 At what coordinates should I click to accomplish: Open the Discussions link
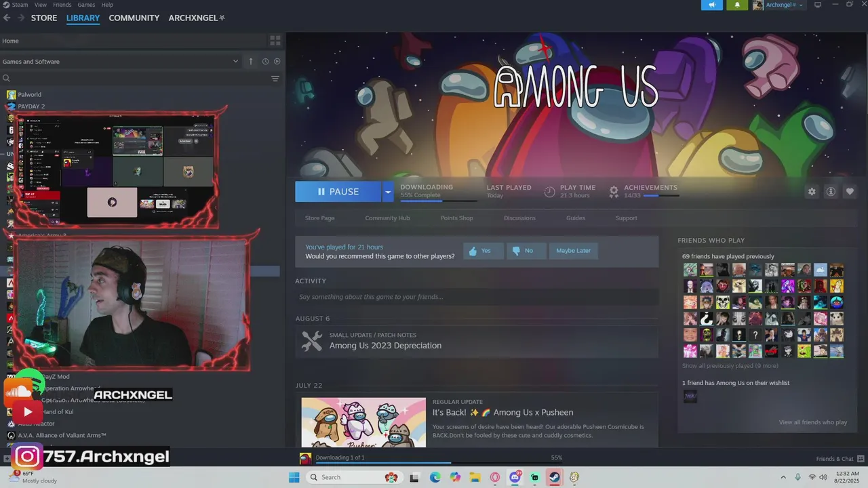point(519,218)
